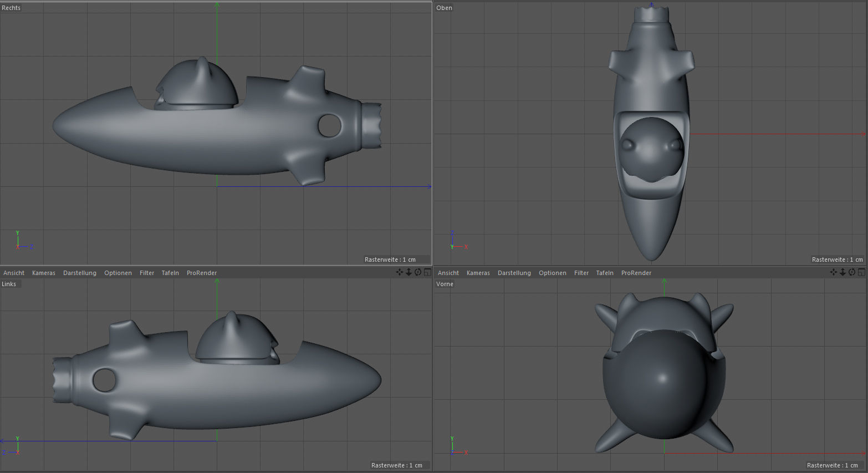Screen dimensions: 868x473
Task: Toggle Links viewport to single-view layout
Action: 427,272
